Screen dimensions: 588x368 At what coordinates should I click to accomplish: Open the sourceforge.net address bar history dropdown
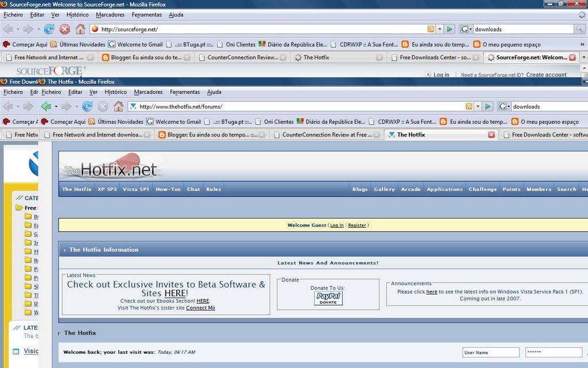pyautogui.click(x=440, y=29)
